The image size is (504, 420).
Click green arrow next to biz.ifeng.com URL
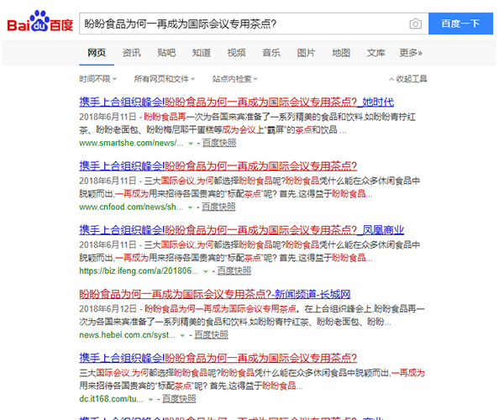tap(207, 271)
